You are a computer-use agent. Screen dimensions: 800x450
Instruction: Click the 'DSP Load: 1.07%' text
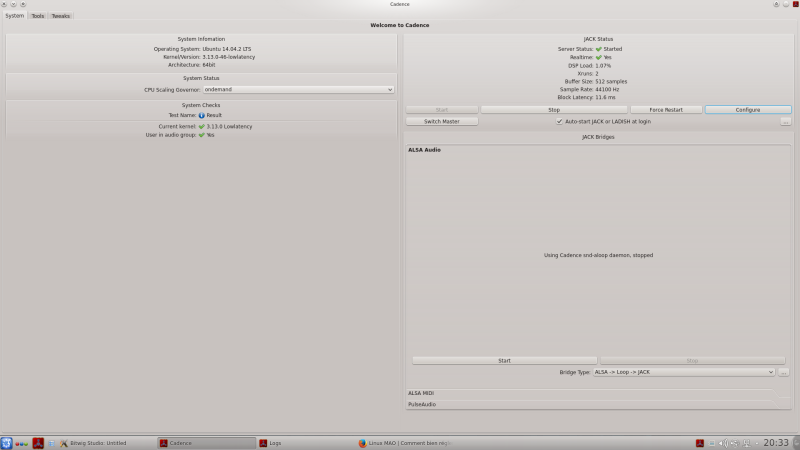589,66
